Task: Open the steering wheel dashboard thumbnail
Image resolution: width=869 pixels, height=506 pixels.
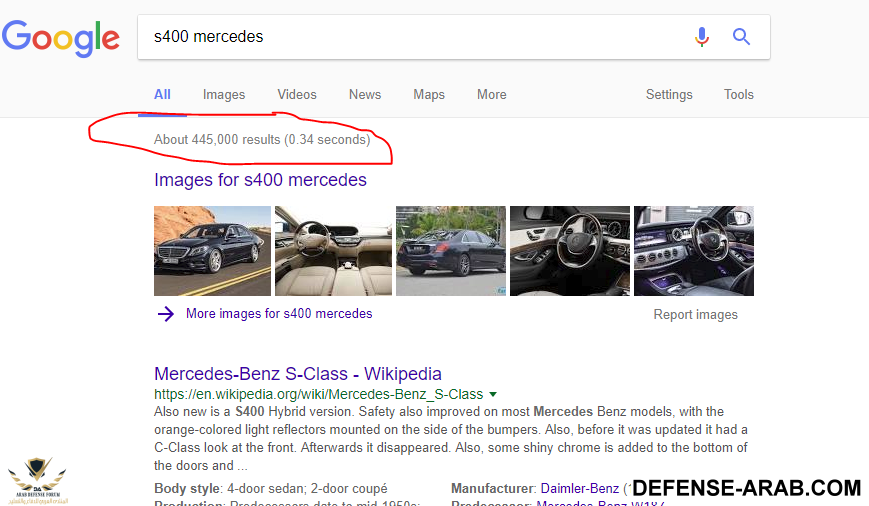Action: (x=569, y=251)
